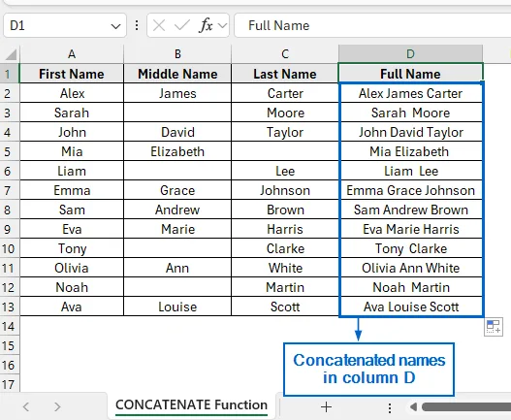Select column A header
This screenshot has width=511, height=420.
pos(72,54)
